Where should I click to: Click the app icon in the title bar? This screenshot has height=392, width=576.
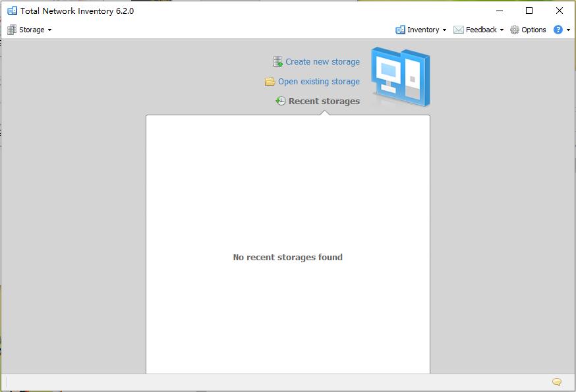click(x=12, y=11)
